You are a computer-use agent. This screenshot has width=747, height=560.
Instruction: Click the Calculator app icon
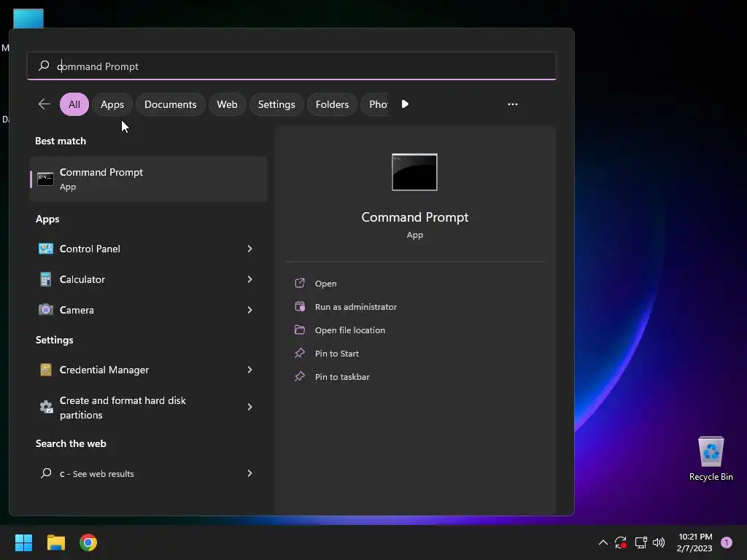tap(46, 279)
